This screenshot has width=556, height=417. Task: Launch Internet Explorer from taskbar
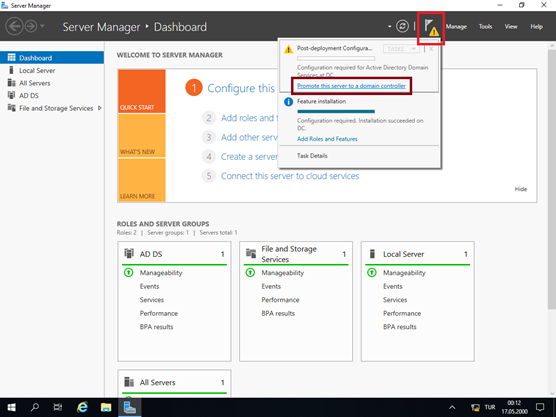82,407
